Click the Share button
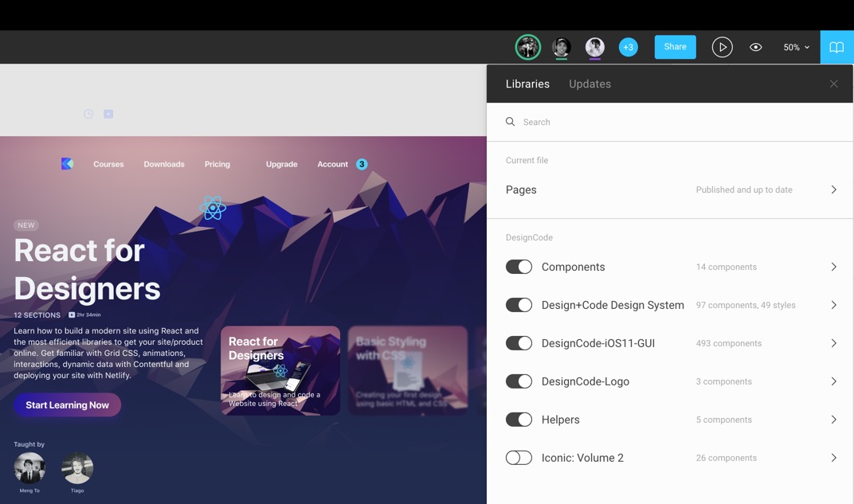This screenshot has width=854, height=504. [675, 47]
